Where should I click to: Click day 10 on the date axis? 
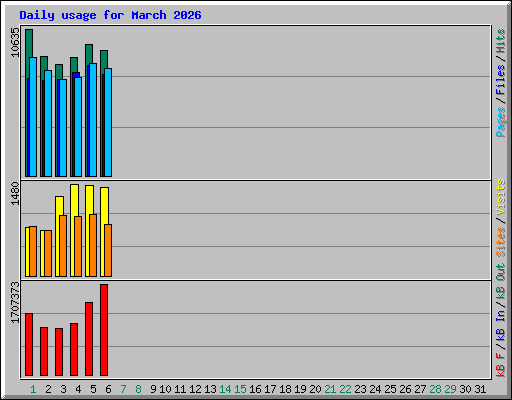click(x=165, y=389)
